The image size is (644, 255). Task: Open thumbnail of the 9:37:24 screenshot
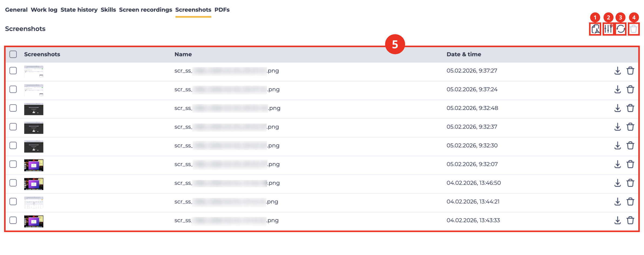(x=34, y=90)
